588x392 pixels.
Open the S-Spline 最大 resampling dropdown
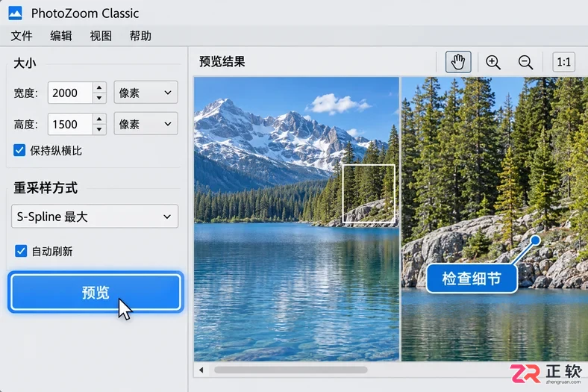[x=95, y=217]
